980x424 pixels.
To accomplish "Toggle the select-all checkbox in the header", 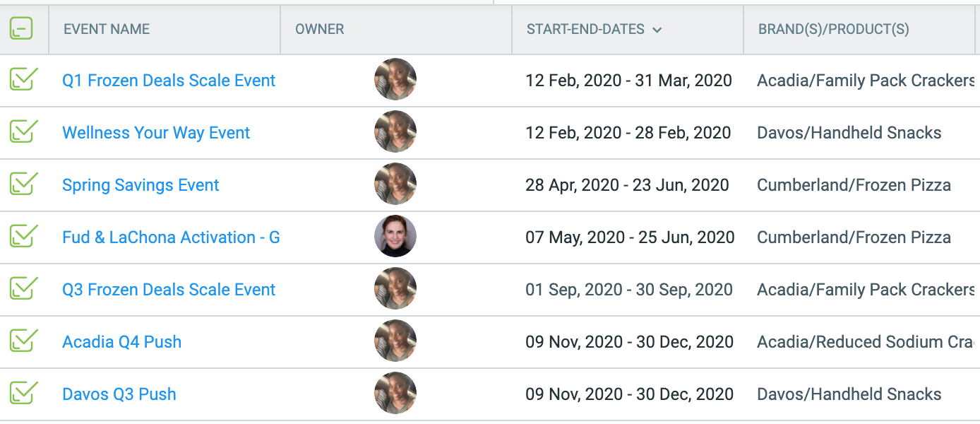I will click(21, 29).
